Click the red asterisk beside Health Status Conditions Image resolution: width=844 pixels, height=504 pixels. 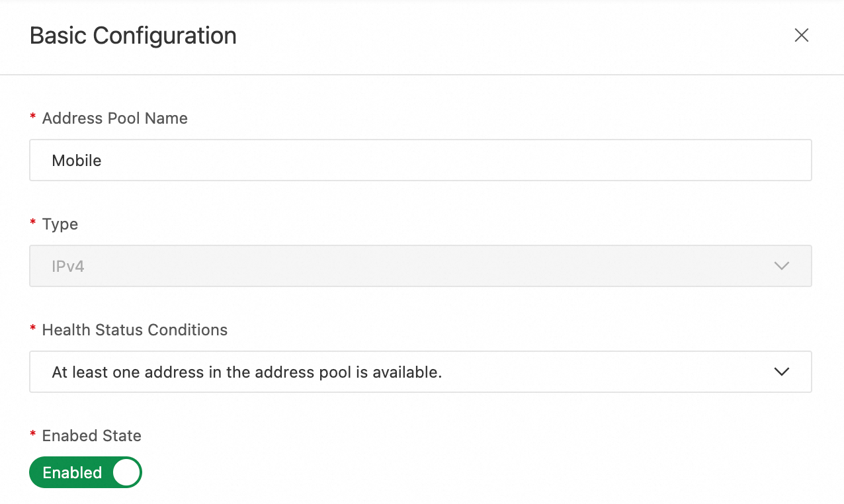click(33, 329)
